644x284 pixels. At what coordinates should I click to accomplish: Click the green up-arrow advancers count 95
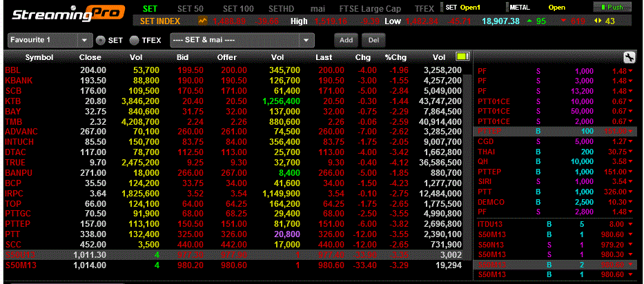pyautogui.click(x=536, y=21)
